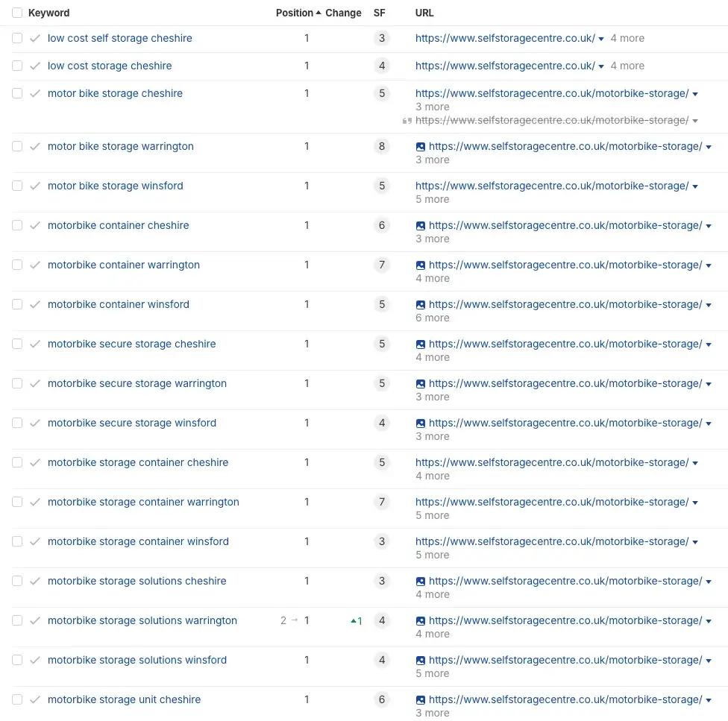The height and width of the screenshot is (721, 728).
Task: Click checkmark icon next to low cost storage cheshire
Action: point(35,66)
